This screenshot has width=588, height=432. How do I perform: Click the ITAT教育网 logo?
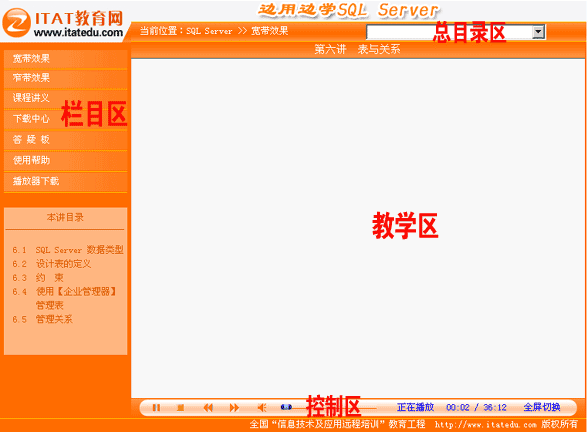point(63,22)
